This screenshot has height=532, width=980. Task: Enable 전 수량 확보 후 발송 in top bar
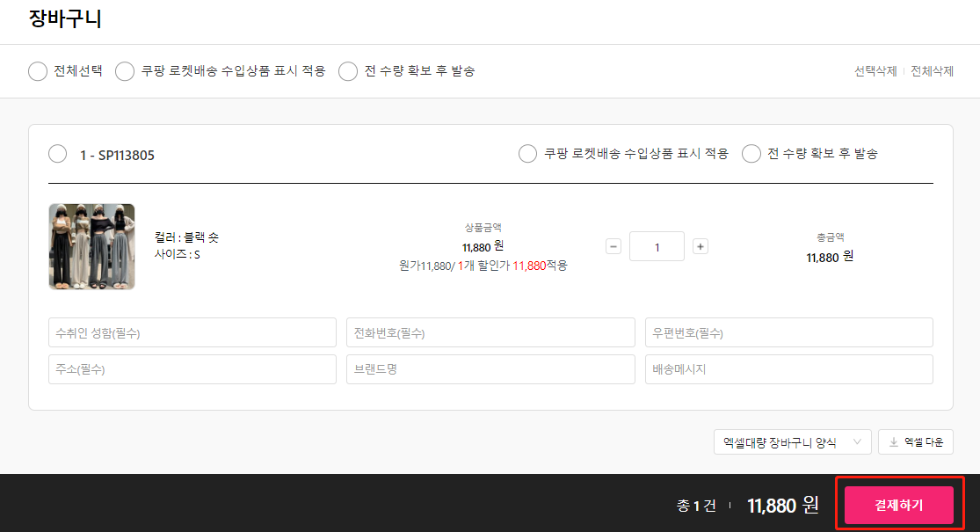pos(348,71)
